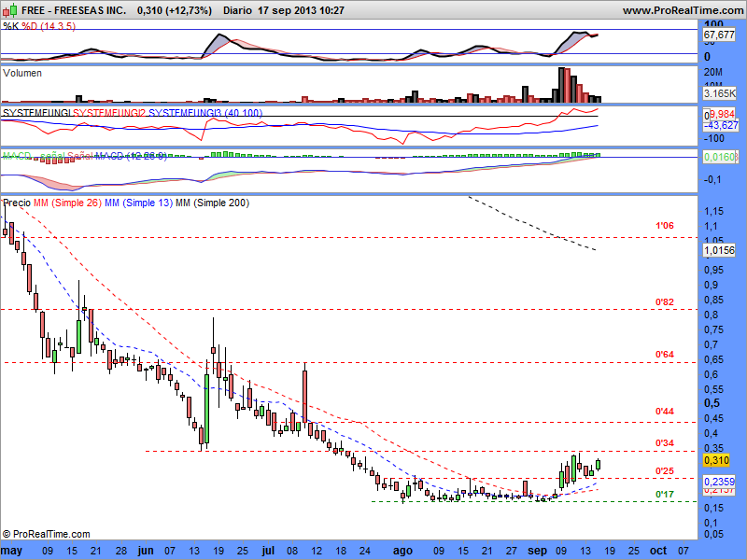Select the stochastic value '67,677'
The width and height of the screenshot is (747, 560).
click(x=719, y=35)
